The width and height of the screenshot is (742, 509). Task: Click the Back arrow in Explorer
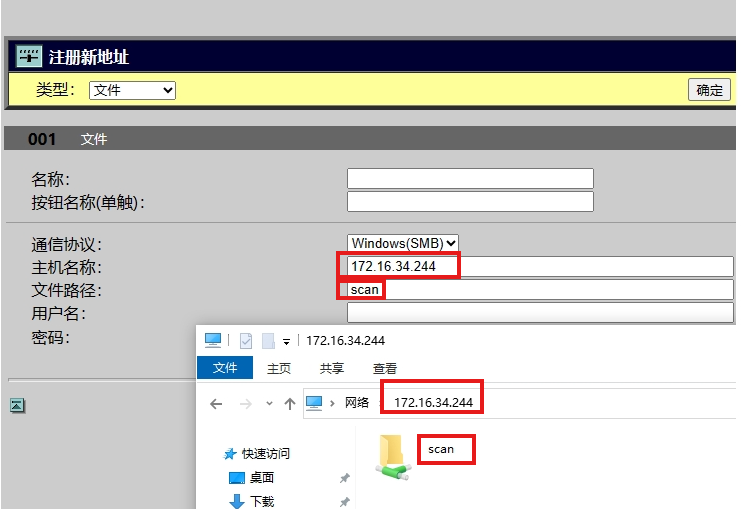216,404
